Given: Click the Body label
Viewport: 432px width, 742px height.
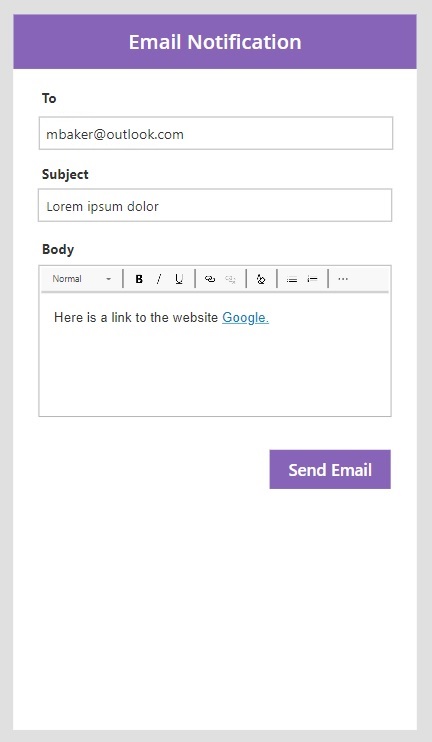Looking at the screenshot, I should pyautogui.click(x=58, y=249).
